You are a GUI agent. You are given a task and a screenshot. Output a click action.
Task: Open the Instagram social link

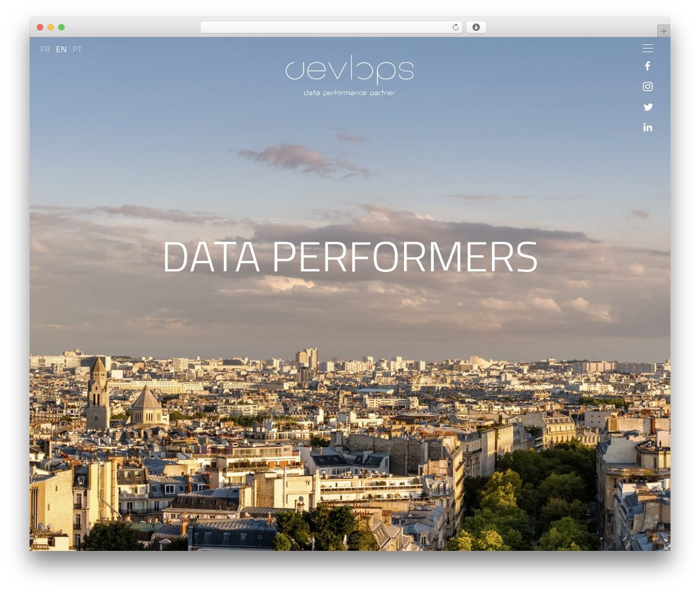tap(647, 86)
